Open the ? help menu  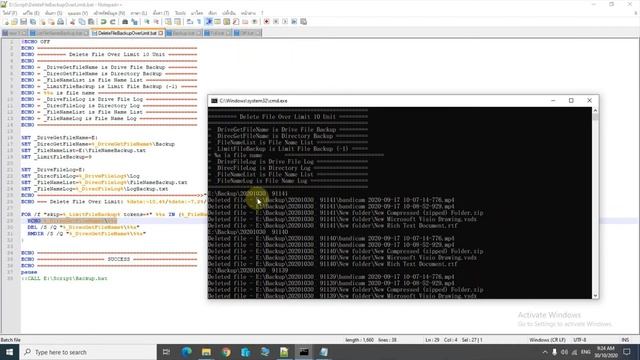click(x=262, y=13)
